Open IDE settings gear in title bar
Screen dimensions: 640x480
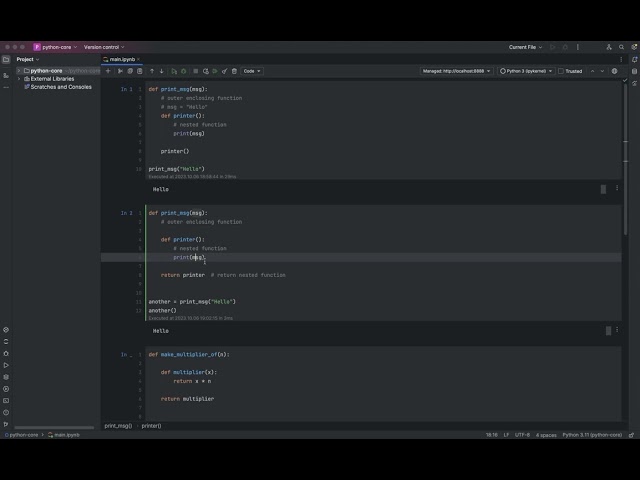tap(634, 47)
